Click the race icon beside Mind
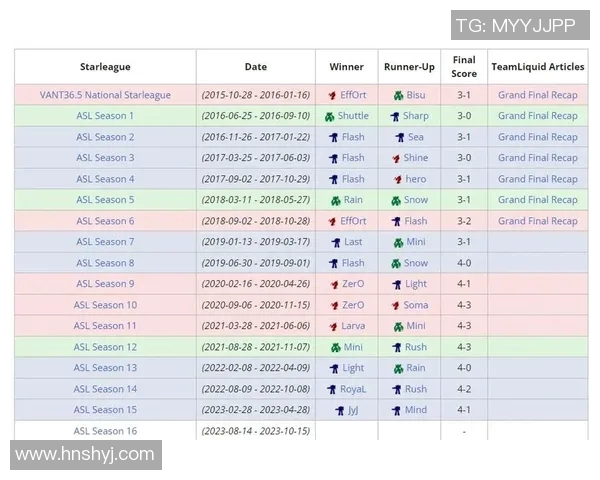 tap(397, 410)
